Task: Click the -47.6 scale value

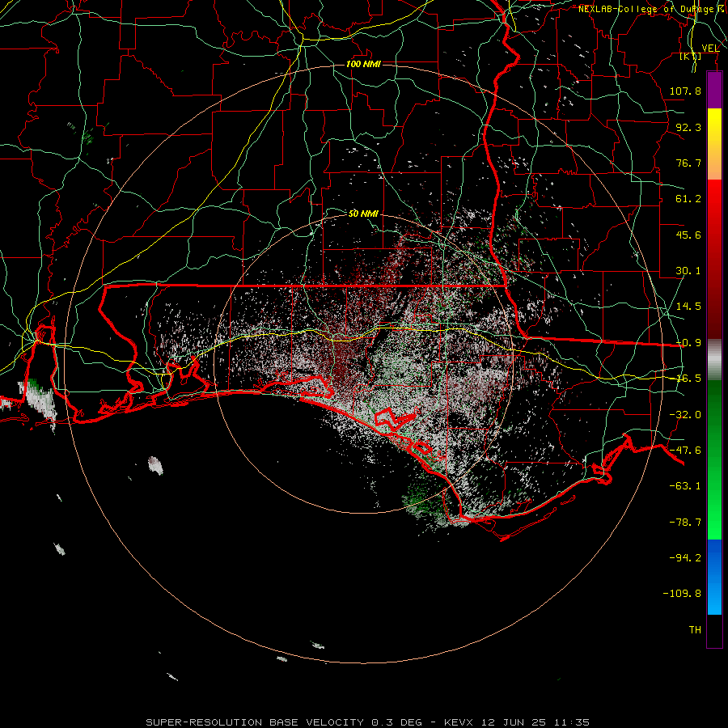Action: [685, 451]
